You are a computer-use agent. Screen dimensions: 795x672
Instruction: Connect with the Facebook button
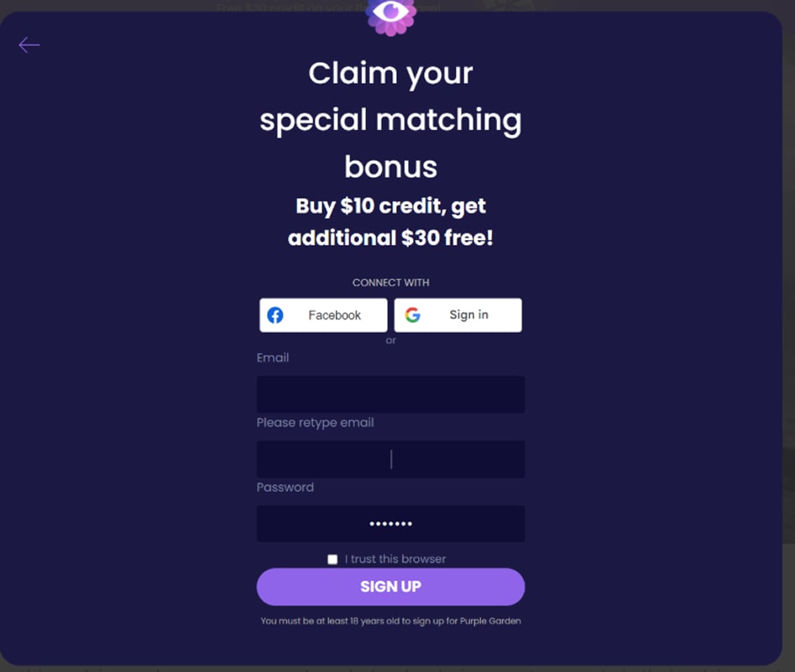(323, 315)
